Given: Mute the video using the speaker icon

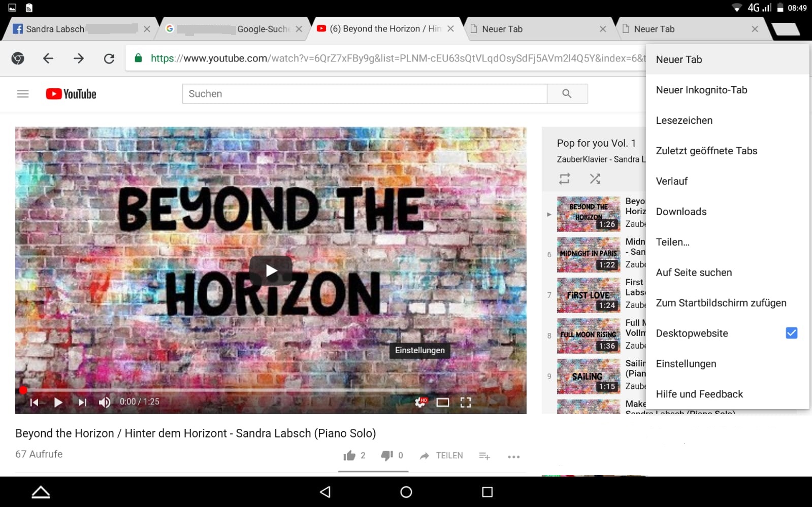Looking at the screenshot, I should click(105, 402).
